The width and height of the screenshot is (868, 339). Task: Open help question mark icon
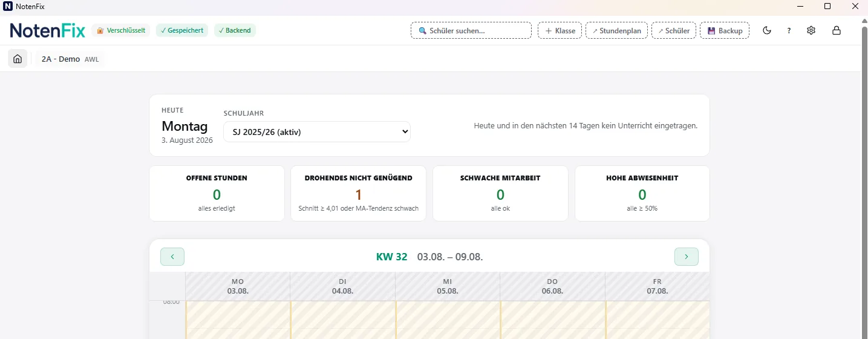point(789,30)
